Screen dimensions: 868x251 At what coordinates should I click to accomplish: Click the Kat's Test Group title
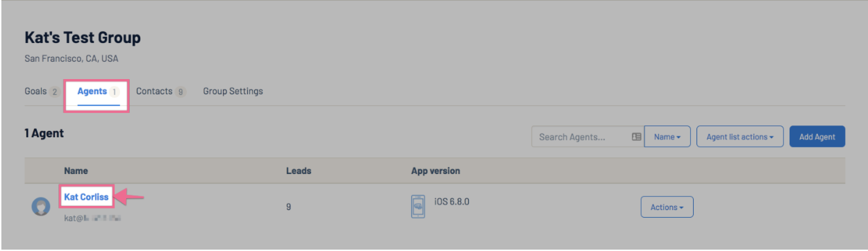83,38
